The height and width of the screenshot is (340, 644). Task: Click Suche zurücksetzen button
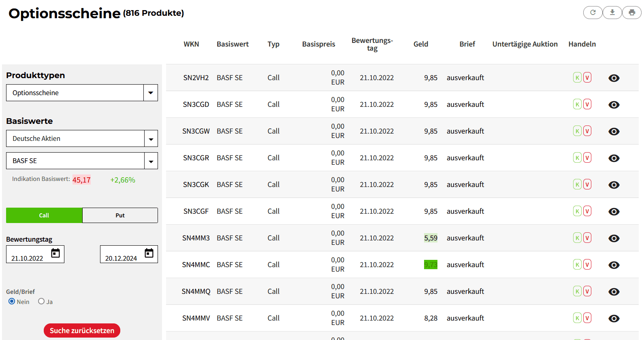coord(82,331)
